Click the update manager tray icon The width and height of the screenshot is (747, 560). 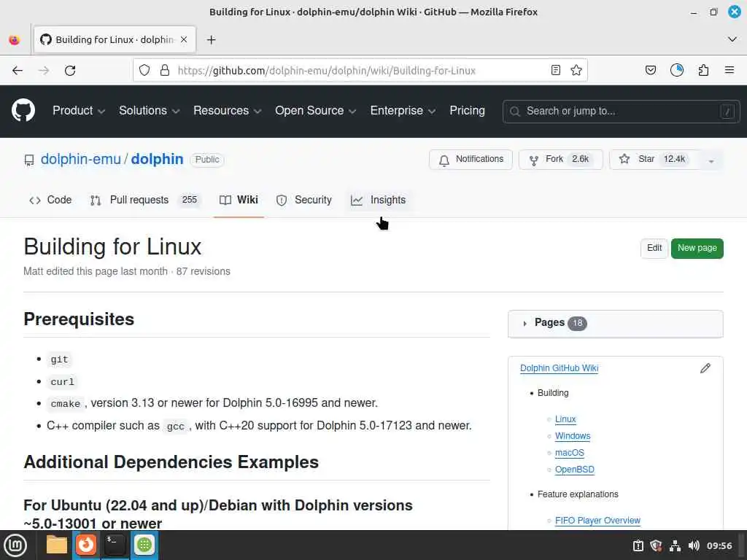pos(638,545)
